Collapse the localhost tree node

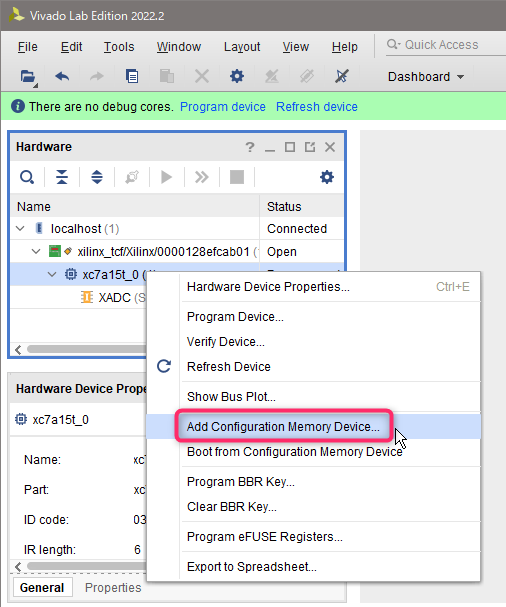point(20,229)
